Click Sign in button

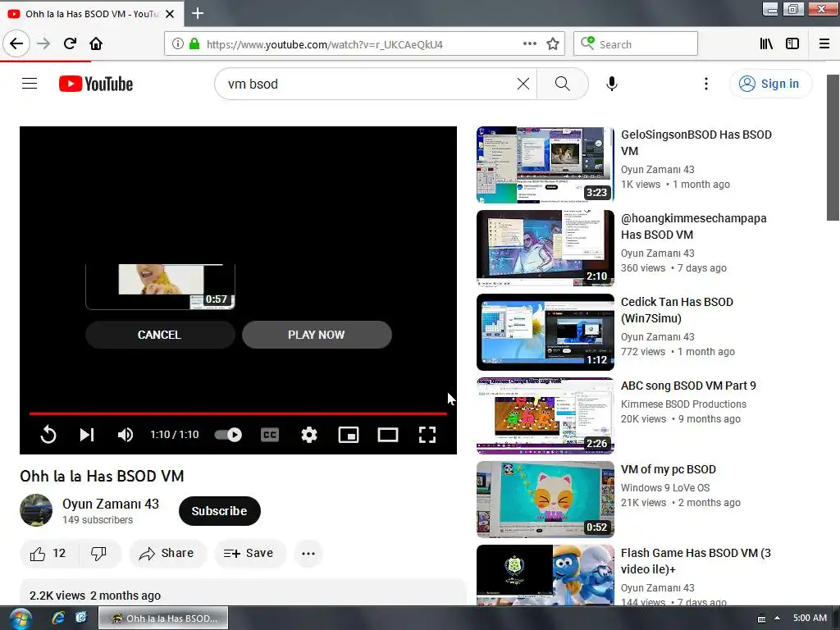click(770, 84)
